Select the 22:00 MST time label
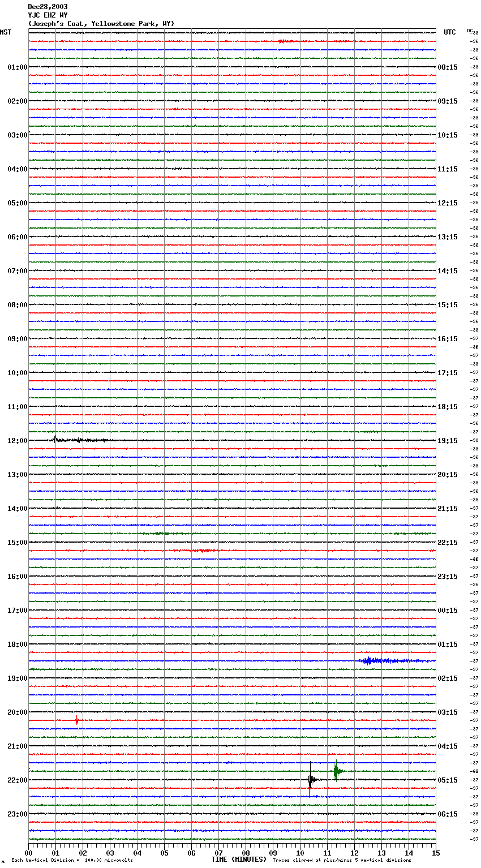 coord(18,780)
